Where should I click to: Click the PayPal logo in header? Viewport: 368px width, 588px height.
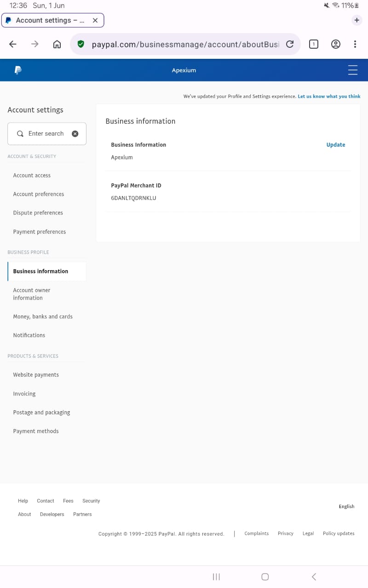[x=18, y=70]
